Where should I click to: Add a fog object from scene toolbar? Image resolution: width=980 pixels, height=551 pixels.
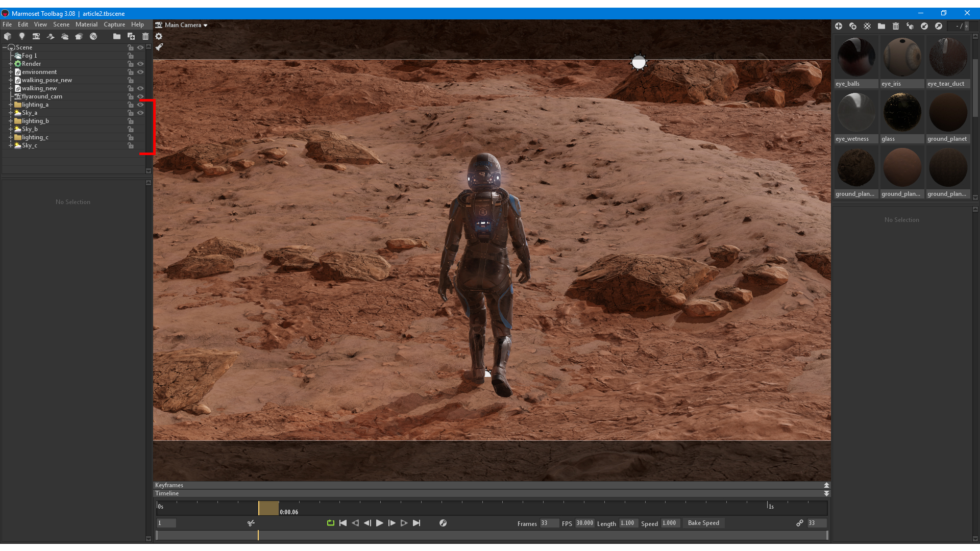(65, 36)
